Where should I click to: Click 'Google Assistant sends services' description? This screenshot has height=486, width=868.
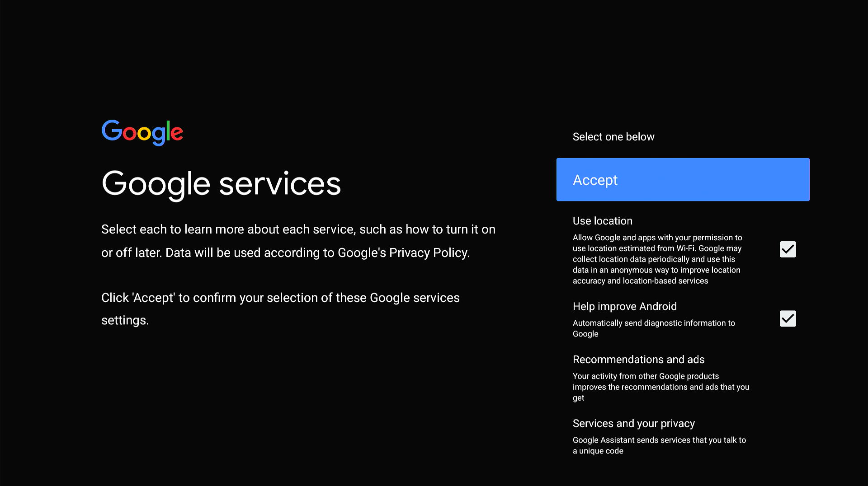(x=659, y=445)
